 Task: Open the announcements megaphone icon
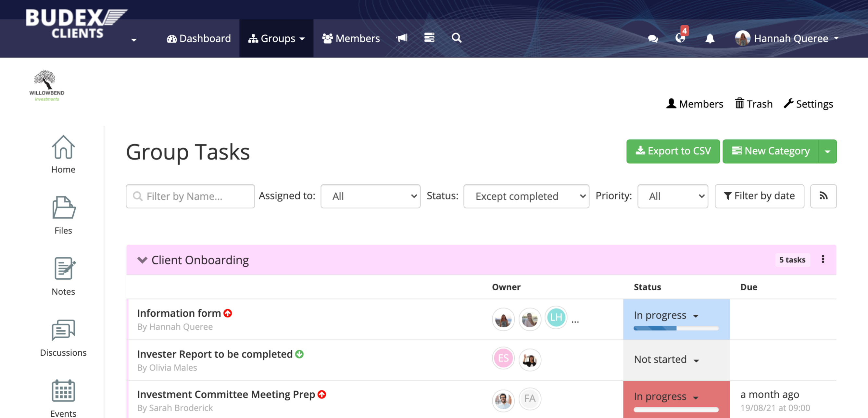(402, 38)
